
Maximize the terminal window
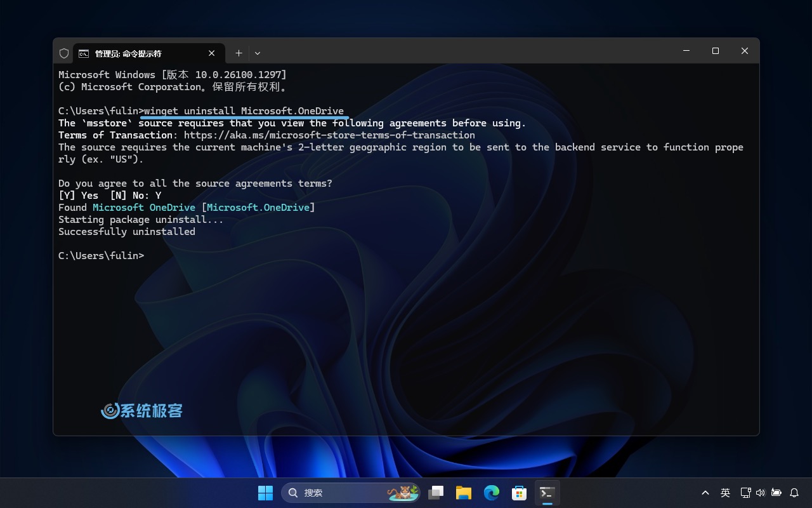click(716, 51)
